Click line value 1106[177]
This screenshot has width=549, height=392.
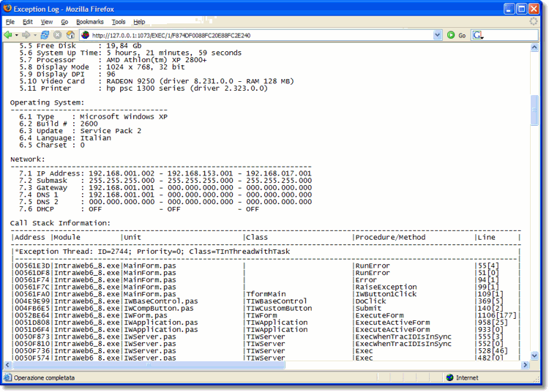[x=497, y=315]
